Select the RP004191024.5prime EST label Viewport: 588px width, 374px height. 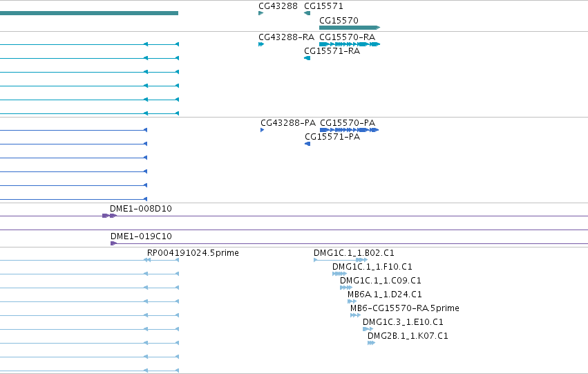(193, 253)
